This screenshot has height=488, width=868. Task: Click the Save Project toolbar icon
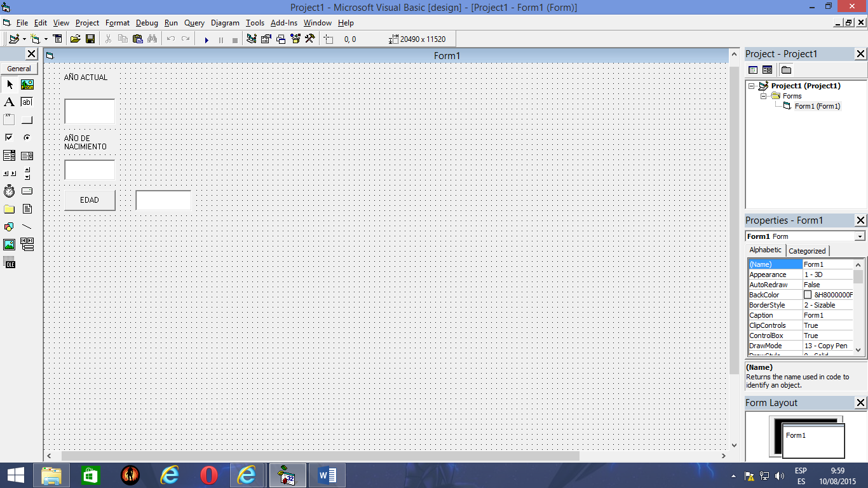coord(91,39)
